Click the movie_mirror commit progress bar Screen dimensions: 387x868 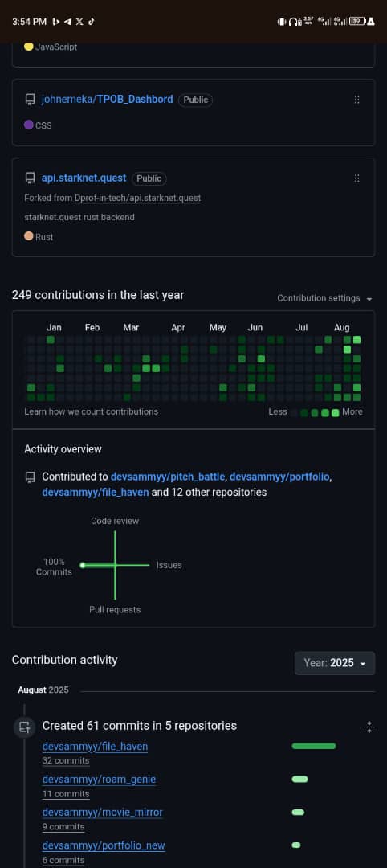tap(298, 812)
